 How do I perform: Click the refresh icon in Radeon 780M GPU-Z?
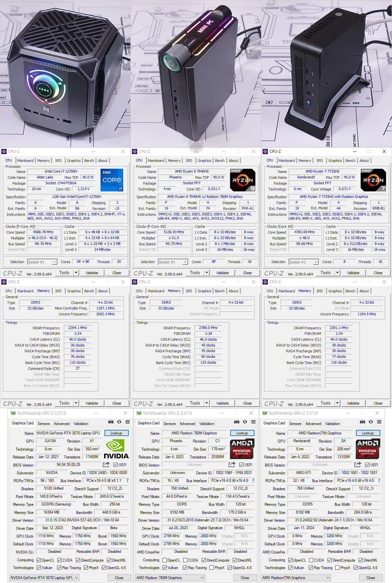click(245, 422)
